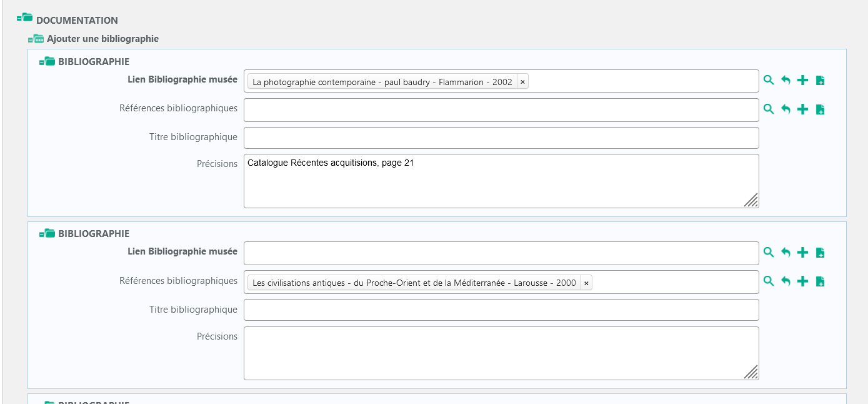Click search icon beside first Références bibliographiques

tap(769, 109)
